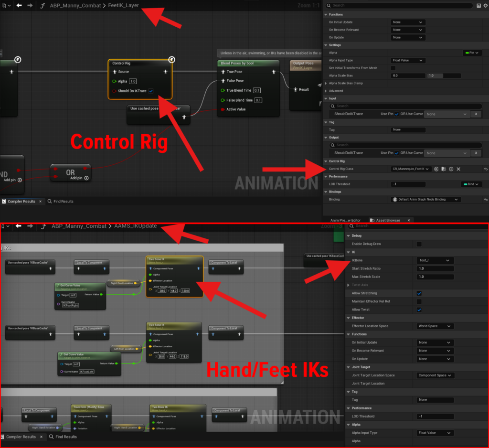Viewport: 489px width, 448px height.
Task: Disable the Allow Stretching checkbox
Action: pyautogui.click(x=419, y=293)
